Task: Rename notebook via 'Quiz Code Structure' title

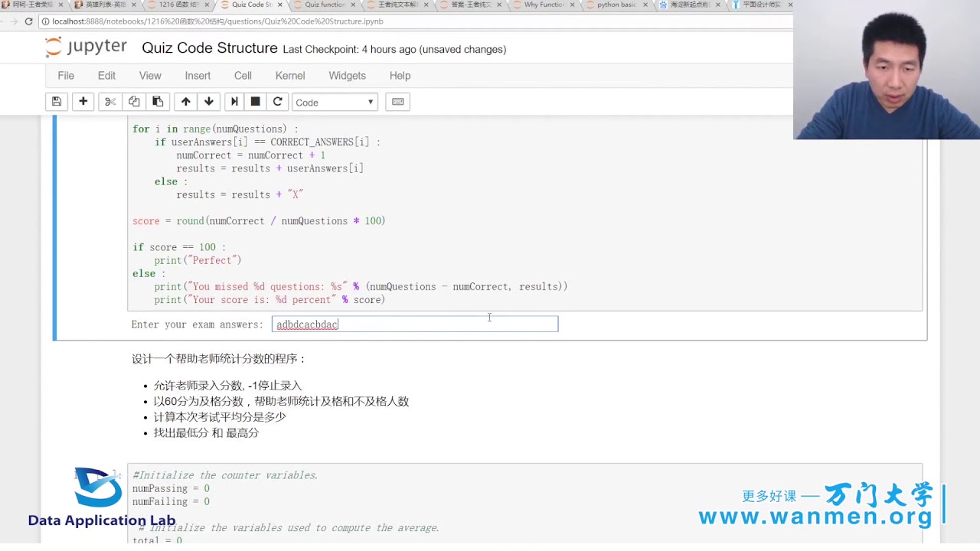Action: click(210, 48)
